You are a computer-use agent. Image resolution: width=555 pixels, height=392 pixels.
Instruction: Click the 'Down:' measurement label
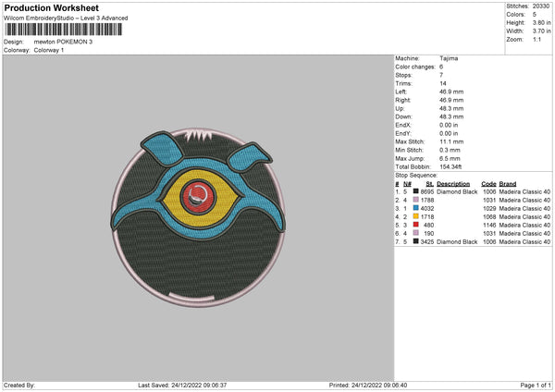404,116
